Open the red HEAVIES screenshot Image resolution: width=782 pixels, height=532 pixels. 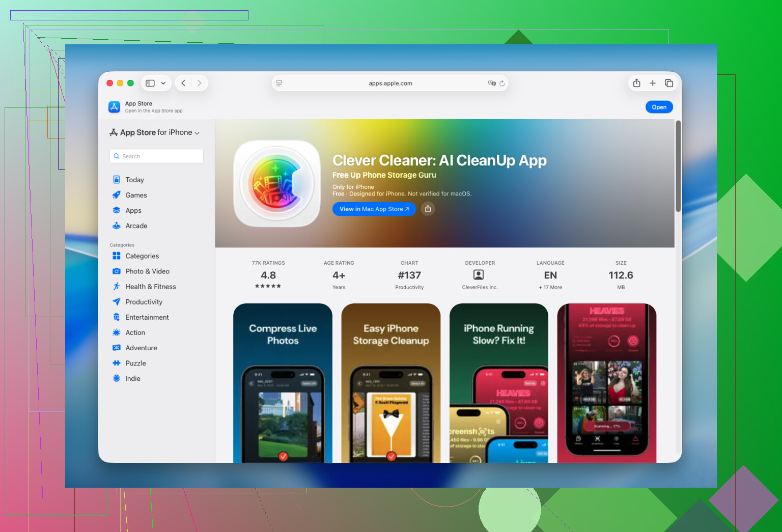tap(607, 383)
